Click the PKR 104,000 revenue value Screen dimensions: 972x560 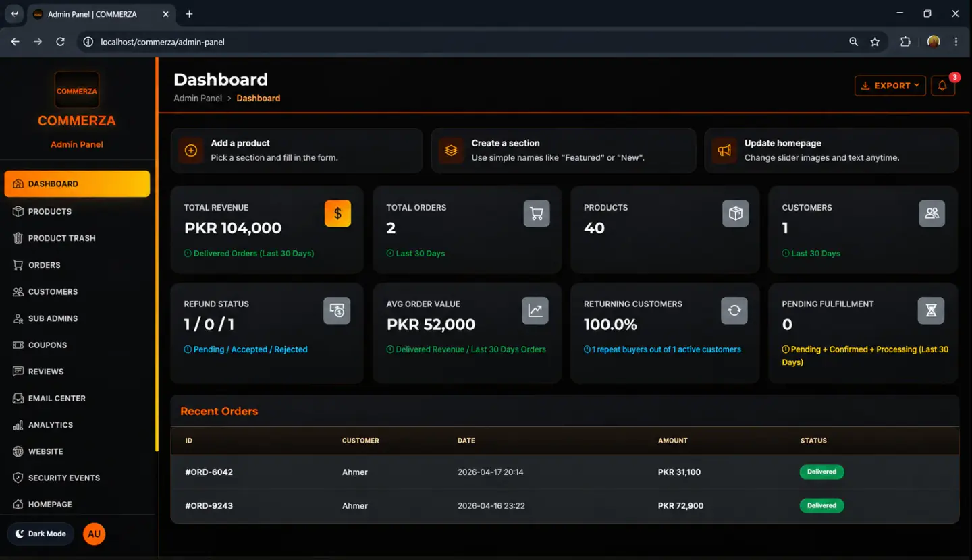click(x=233, y=228)
